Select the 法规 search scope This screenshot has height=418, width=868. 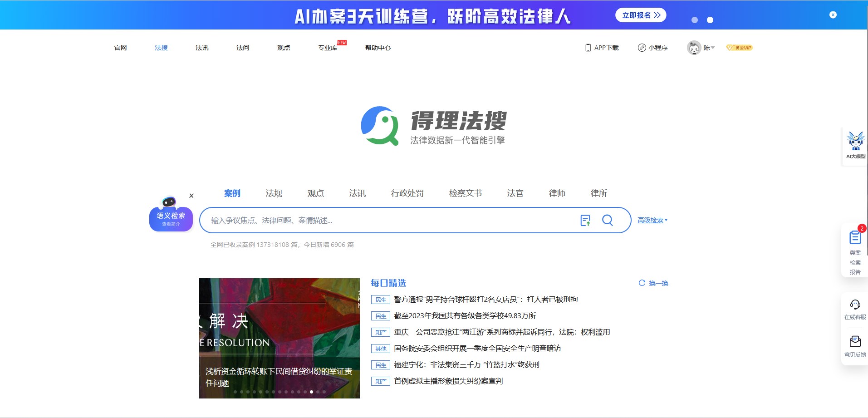pyautogui.click(x=274, y=193)
